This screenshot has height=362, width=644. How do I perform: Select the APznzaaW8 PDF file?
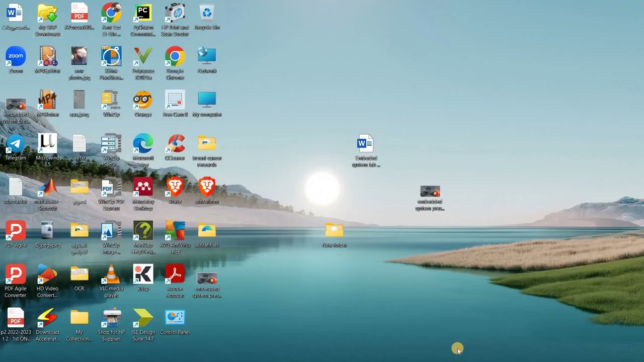[79, 17]
